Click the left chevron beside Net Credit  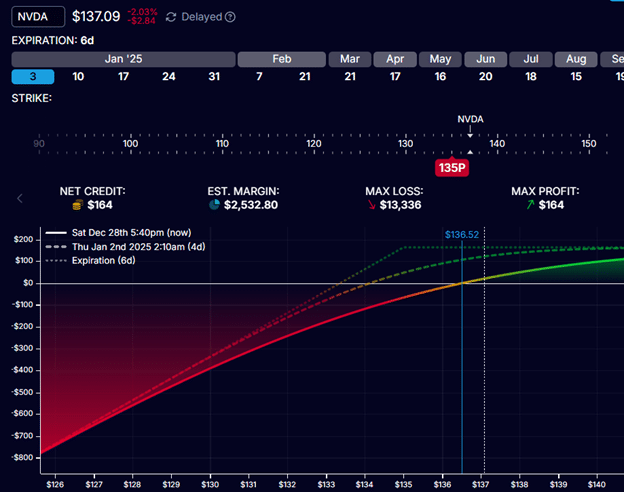20,198
